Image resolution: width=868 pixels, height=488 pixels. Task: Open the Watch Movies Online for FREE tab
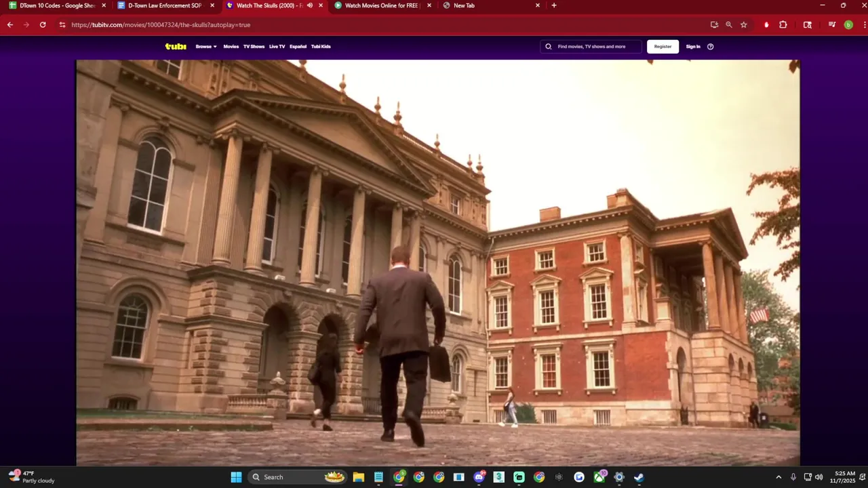pos(381,5)
